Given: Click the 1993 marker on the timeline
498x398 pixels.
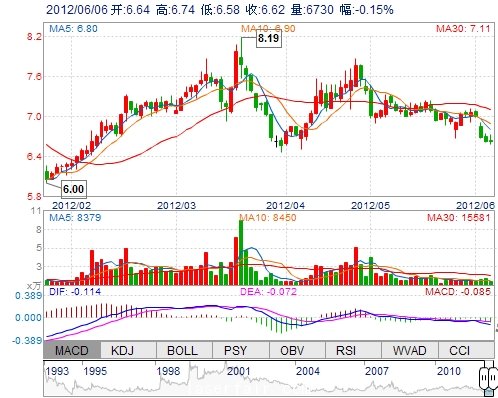Looking at the screenshot, I should pos(57,371).
